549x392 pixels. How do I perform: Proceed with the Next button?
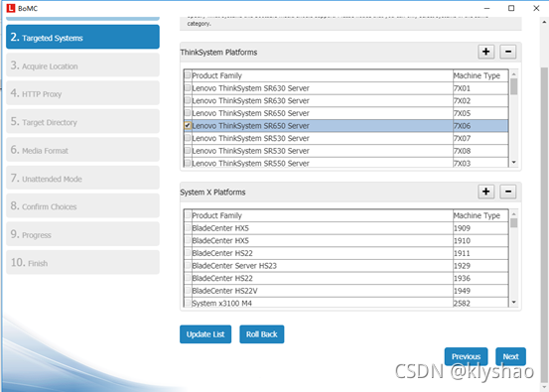(x=510, y=356)
